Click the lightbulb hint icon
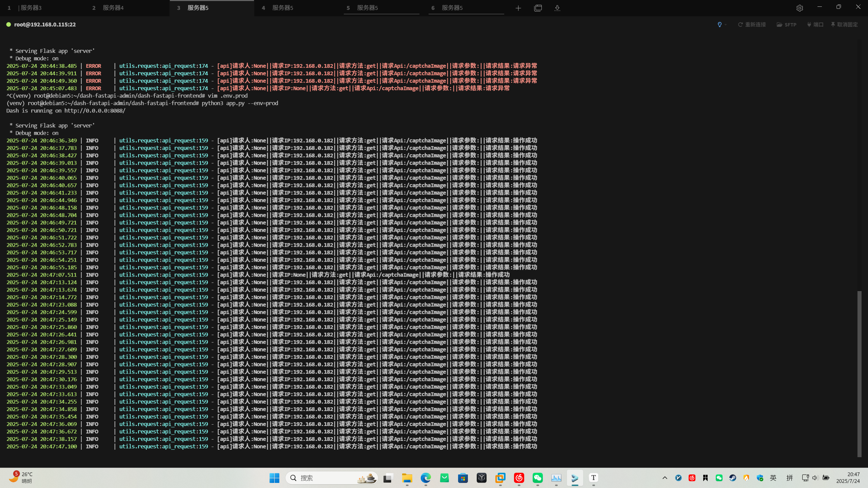This screenshot has height=488, width=868. [x=719, y=24]
